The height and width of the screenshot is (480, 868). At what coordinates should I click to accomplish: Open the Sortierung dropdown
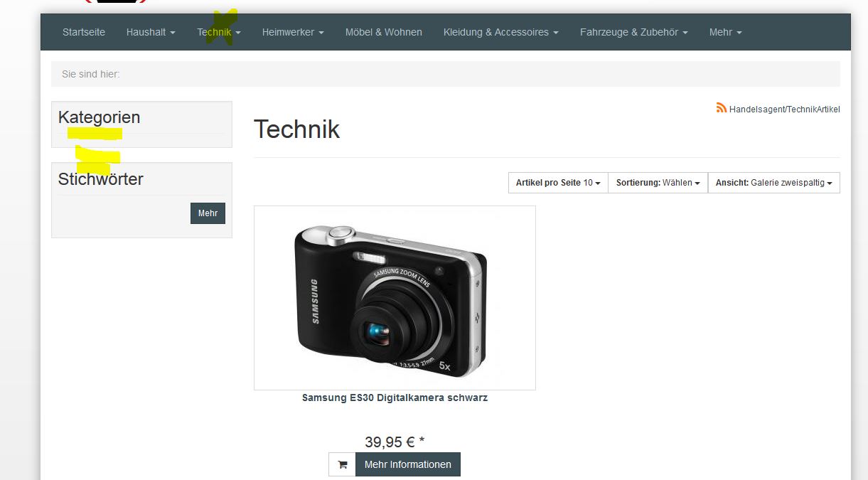(x=658, y=183)
